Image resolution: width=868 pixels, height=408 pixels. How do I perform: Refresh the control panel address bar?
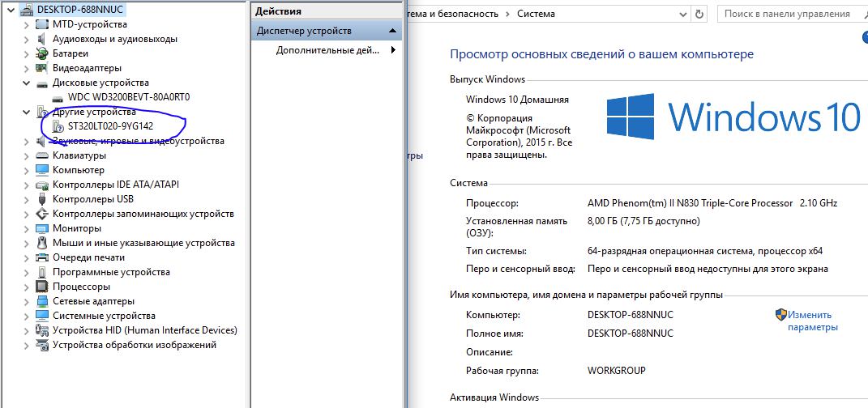coord(699,14)
